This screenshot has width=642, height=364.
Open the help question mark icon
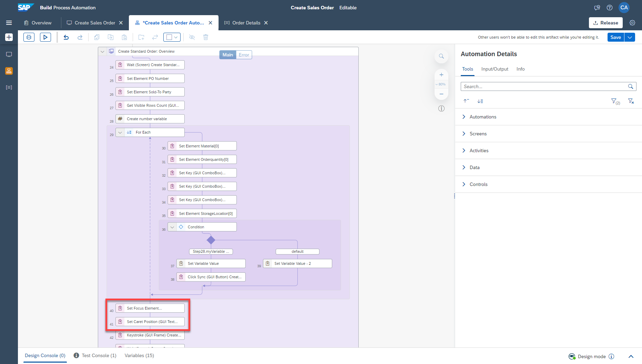610,8
